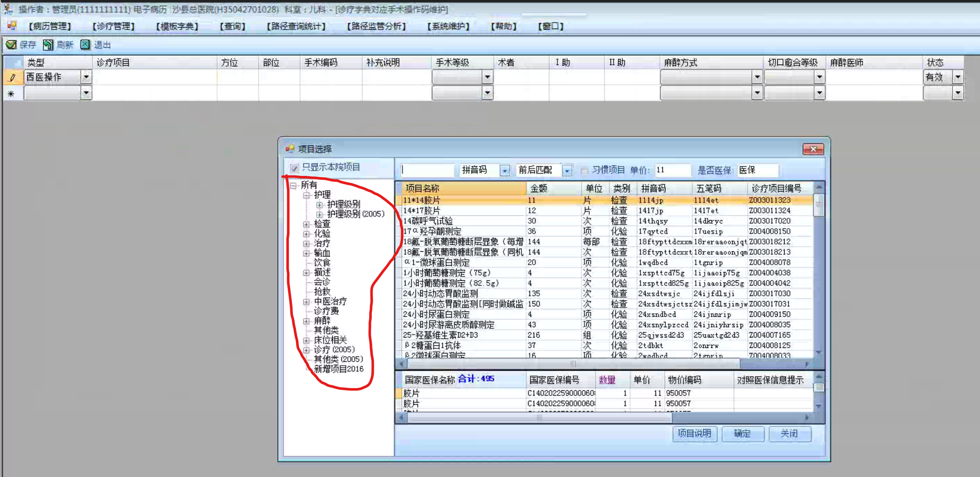Expand the 检查 tree node
The width and height of the screenshot is (980, 477).
[x=306, y=224]
